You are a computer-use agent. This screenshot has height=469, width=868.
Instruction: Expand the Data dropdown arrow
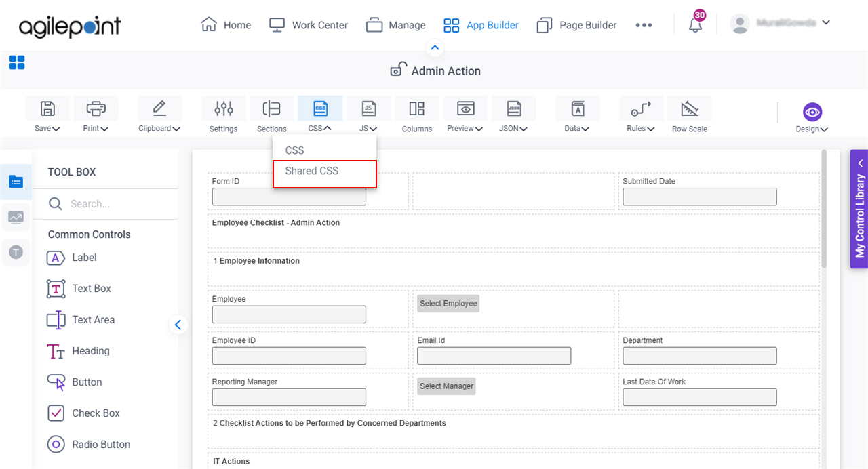(x=585, y=129)
